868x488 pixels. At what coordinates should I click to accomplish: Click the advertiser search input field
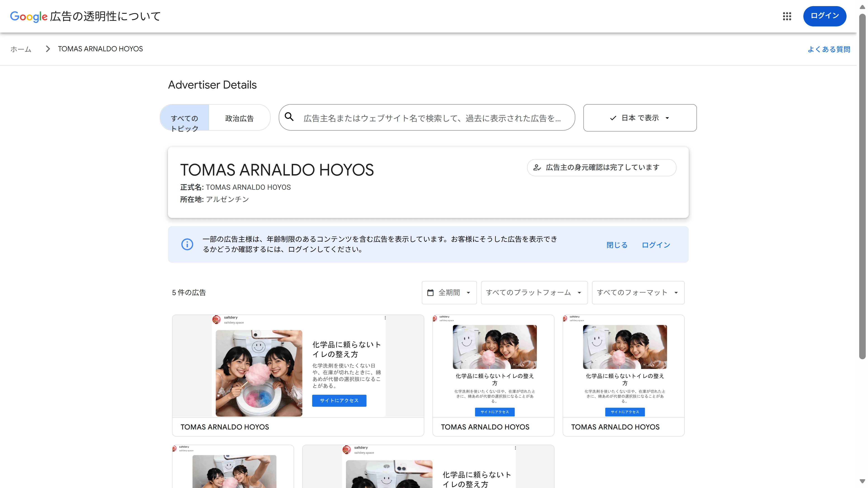(x=427, y=117)
